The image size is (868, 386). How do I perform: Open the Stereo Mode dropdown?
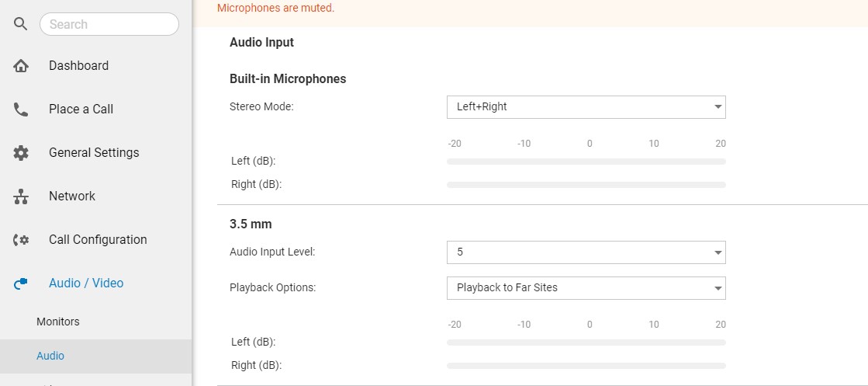click(586, 107)
